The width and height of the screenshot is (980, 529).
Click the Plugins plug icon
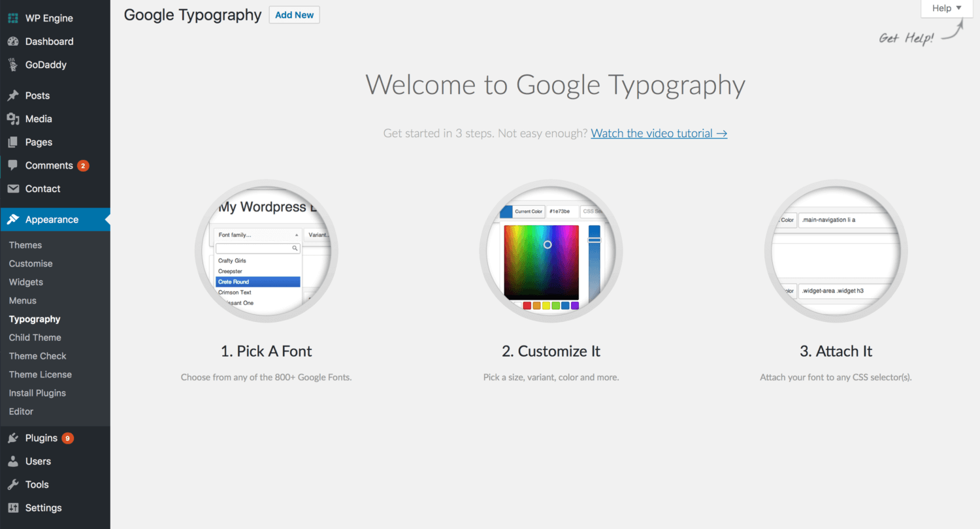point(13,438)
